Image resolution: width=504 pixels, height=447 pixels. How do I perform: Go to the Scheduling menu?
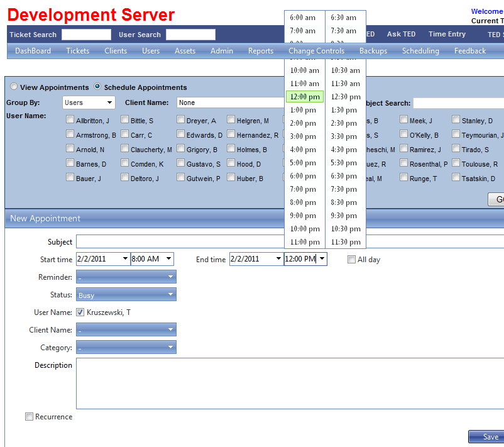tap(420, 51)
